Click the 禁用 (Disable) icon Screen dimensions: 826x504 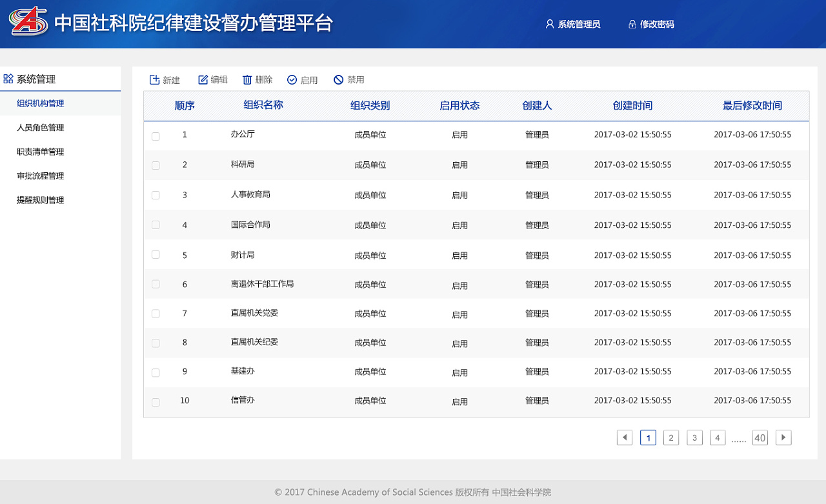(337, 79)
